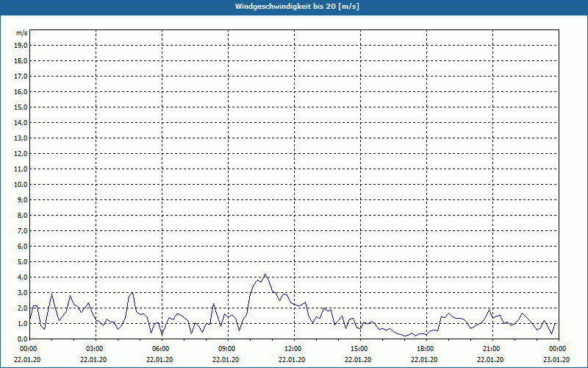The width and height of the screenshot is (588, 368).
Task: Click the '17,0' y-axis value
Action: (21, 77)
